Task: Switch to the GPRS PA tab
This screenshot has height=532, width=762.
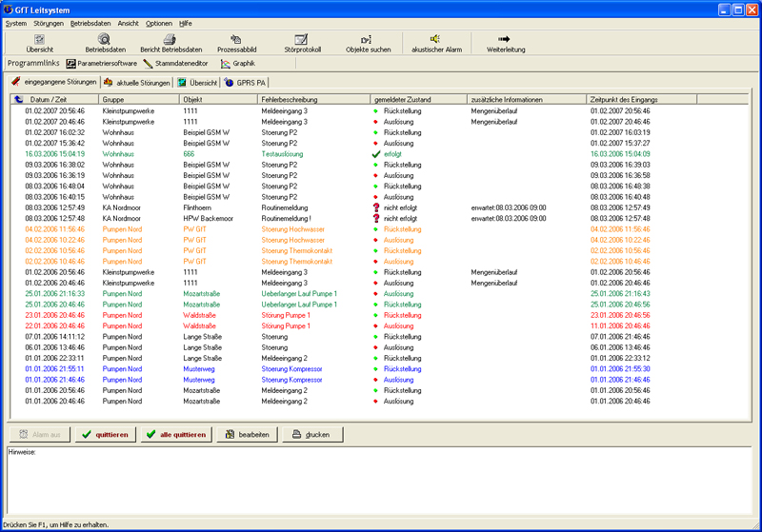Action: pyautogui.click(x=245, y=83)
